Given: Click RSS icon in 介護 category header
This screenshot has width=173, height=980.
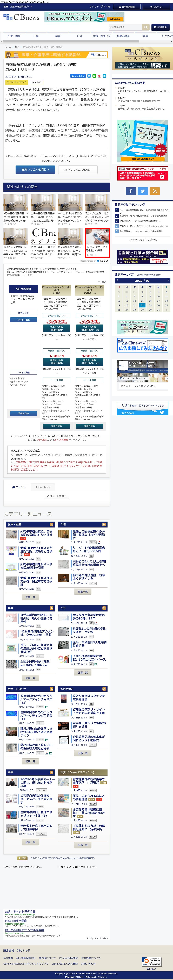Looking at the screenshot, I should coord(104,524).
